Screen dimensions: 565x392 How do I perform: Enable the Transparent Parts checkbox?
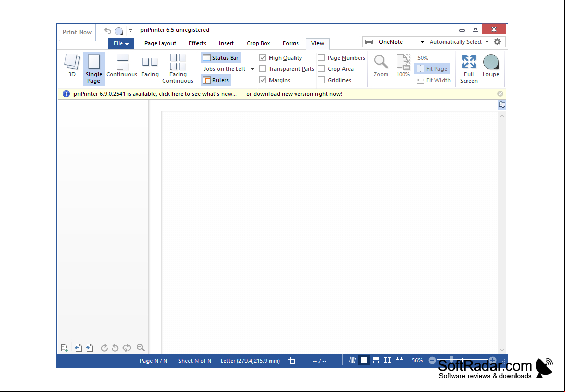[263, 69]
